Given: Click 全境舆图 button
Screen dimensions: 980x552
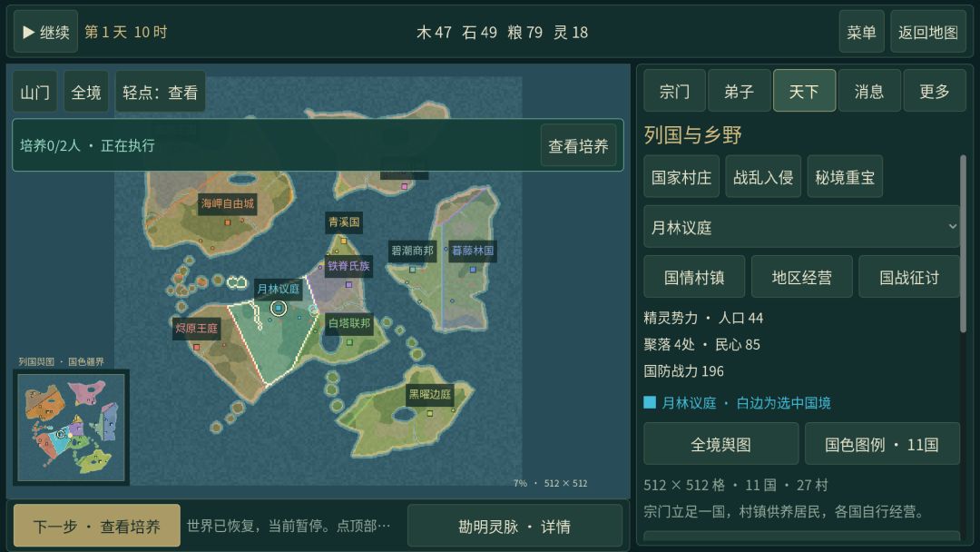Looking at the screenshot, I should pos(721,444).
